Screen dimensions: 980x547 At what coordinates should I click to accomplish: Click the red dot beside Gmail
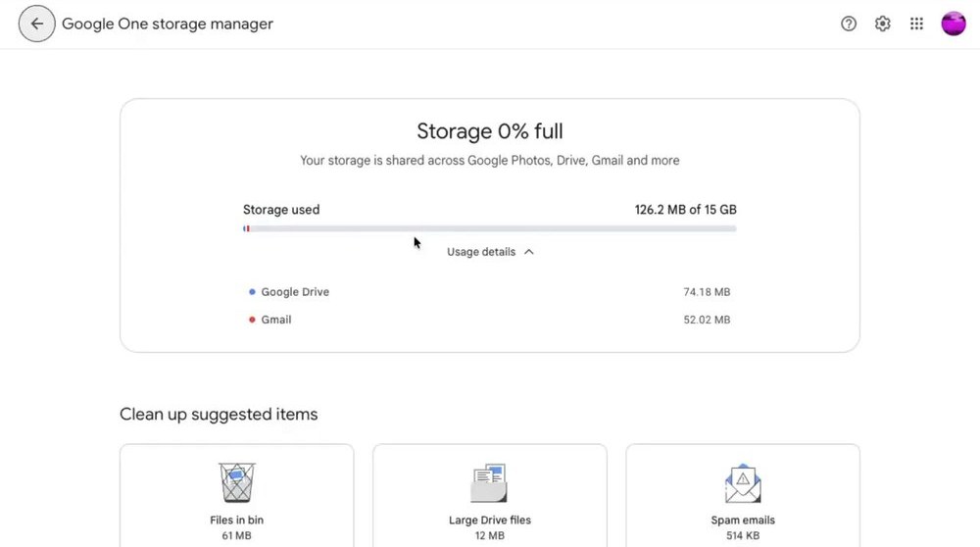pyautogui.click(x=252, y=320)
